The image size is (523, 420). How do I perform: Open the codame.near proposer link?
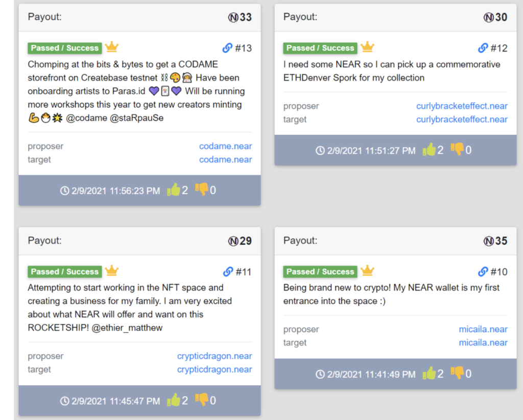(225, 146)
